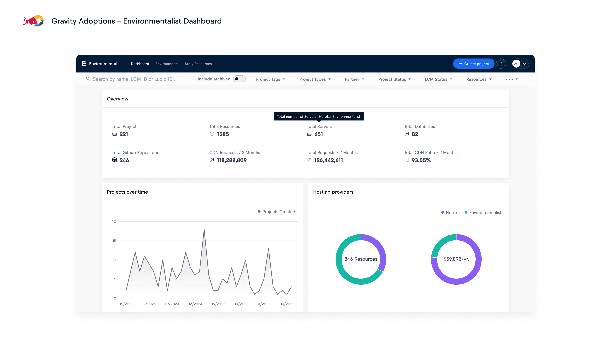Click the search magnifier icon

(88, 79)
